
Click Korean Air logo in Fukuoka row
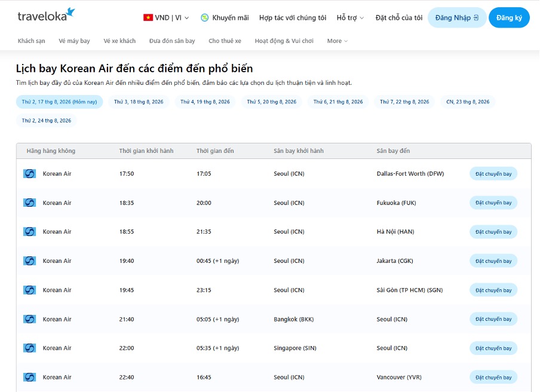[30, 203]
